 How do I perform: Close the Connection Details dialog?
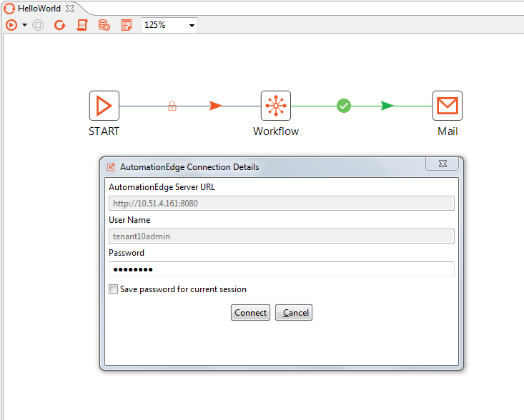443,164
